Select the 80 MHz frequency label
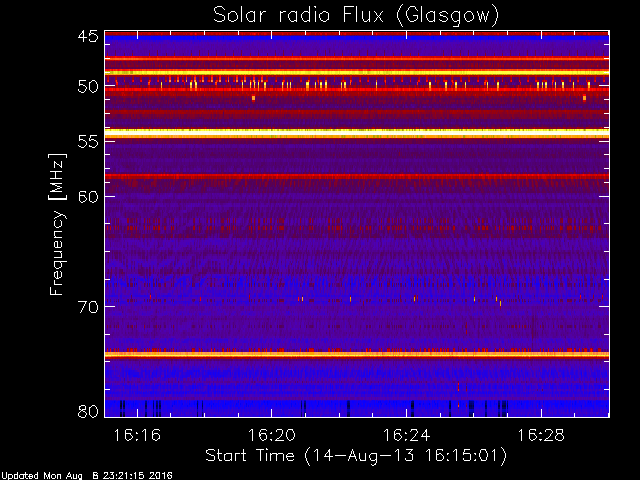 click(88, 411)
